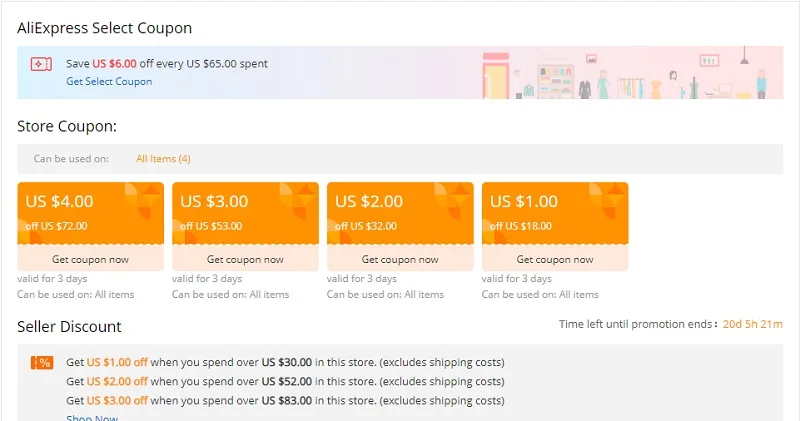Get the US $3.00 coupon now
Image resolution: width=800 pixels, height=421 pixels.
tap(245, 259)
